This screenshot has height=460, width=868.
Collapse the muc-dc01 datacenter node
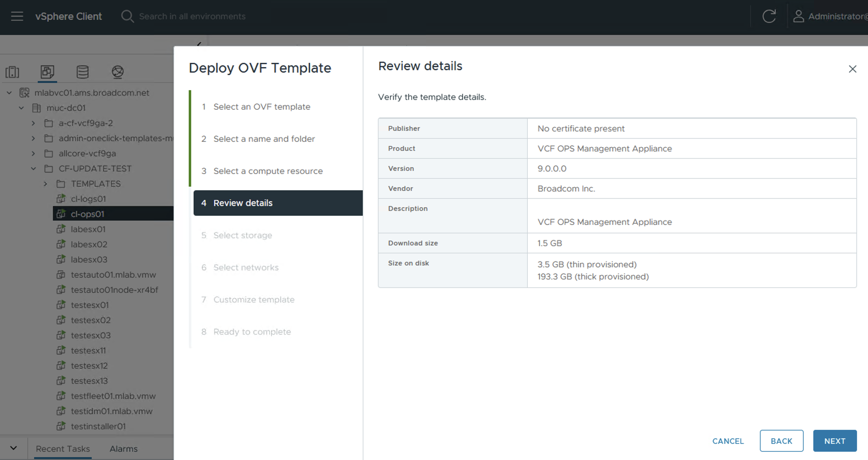coord(21,108)
